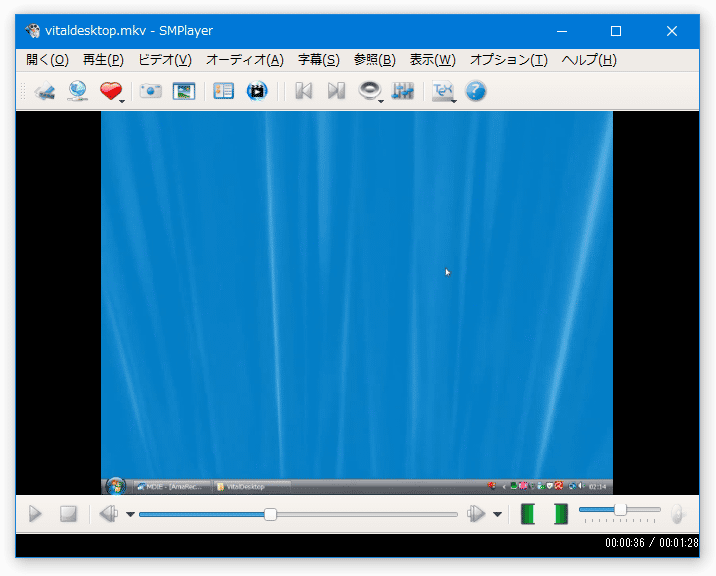Open help with the question mark icon
This screenshot has height=576, width=716.
coord(476,91)
